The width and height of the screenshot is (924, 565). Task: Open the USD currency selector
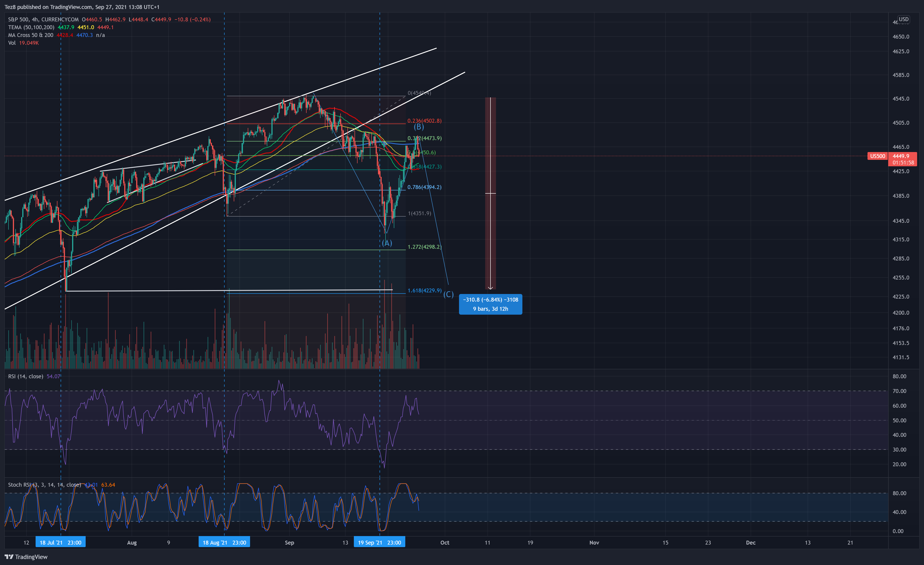(903, 19)
